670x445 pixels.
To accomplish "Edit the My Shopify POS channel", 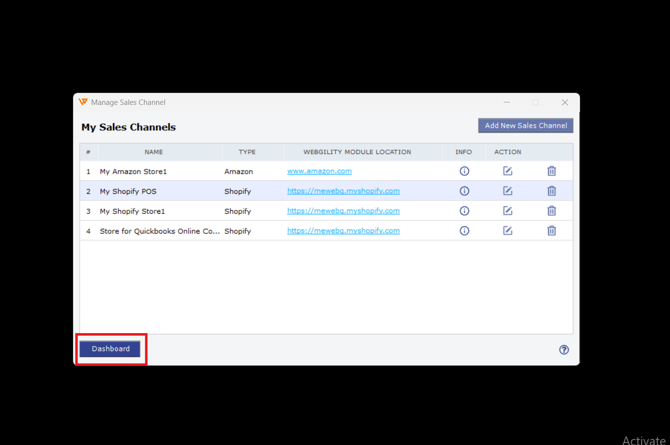I will click(x=507, y=191).
